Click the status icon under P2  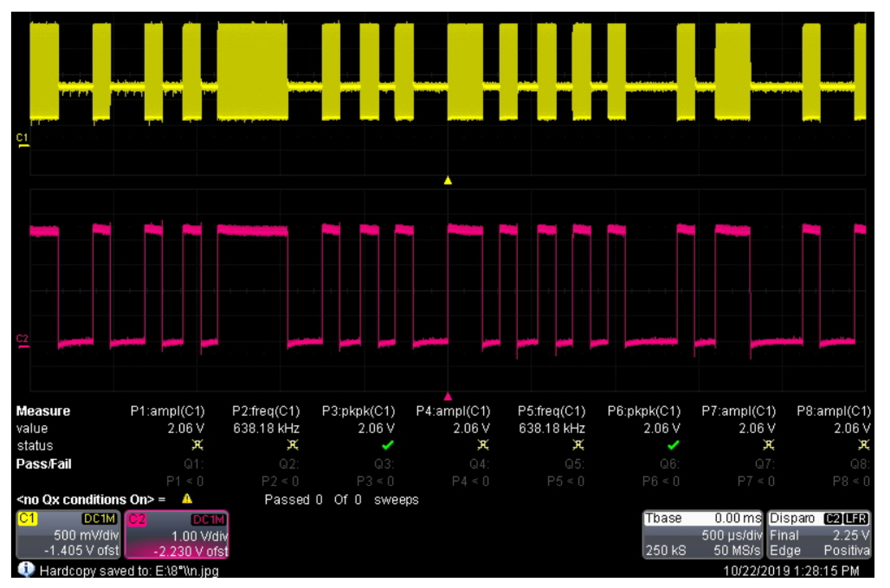292,445
